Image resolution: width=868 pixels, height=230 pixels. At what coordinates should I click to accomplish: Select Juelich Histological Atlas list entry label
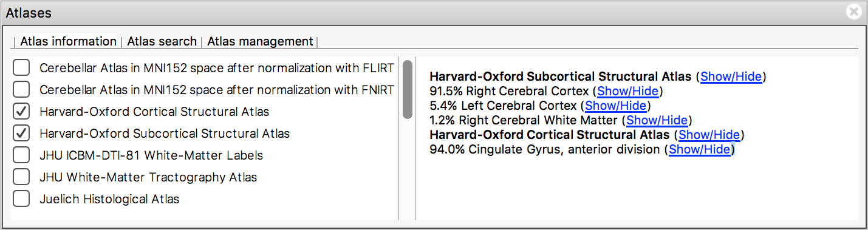(109, 199)
